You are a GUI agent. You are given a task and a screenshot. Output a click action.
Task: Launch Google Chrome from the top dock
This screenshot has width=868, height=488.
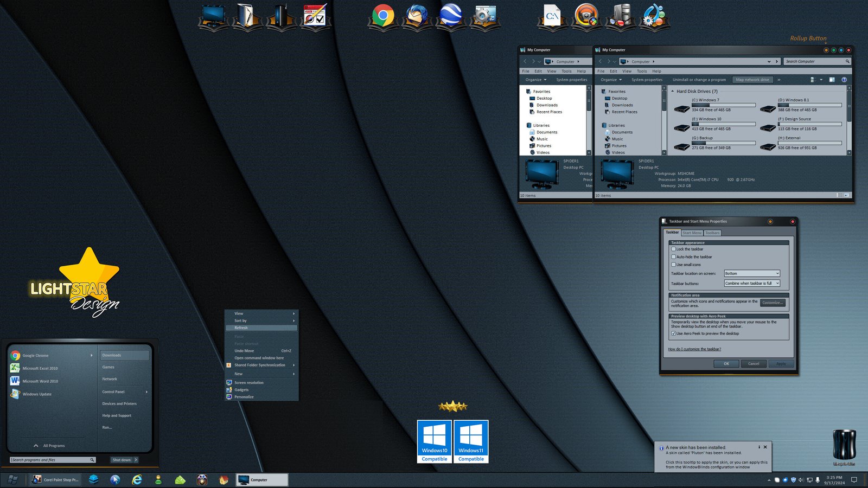coord(383,16)
